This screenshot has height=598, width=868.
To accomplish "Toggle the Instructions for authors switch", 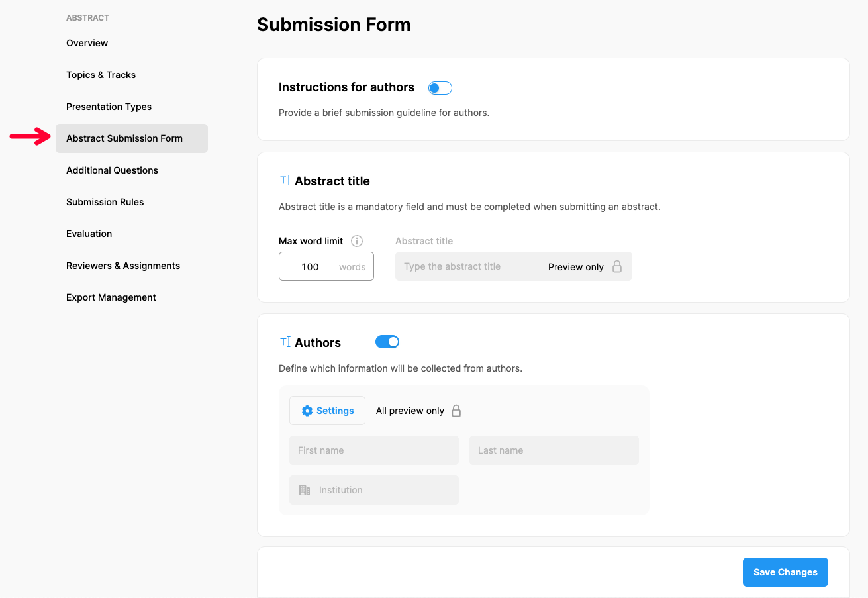I will click(x=440, y=88).
